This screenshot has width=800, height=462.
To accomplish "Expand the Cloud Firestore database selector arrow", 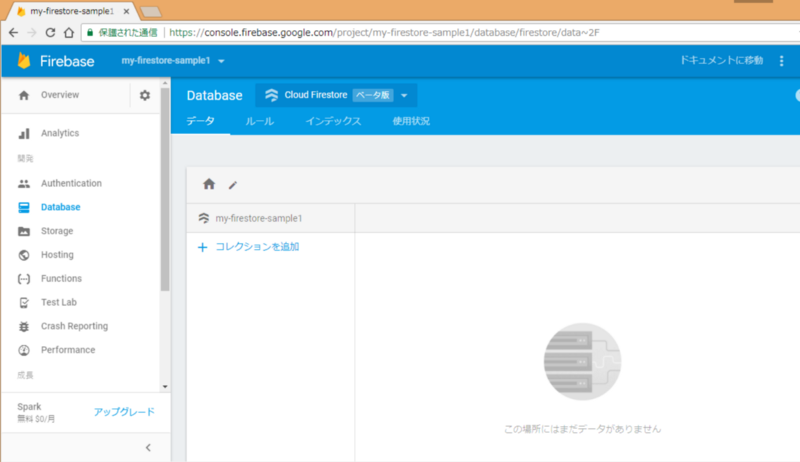I will (x=404, y=95).
